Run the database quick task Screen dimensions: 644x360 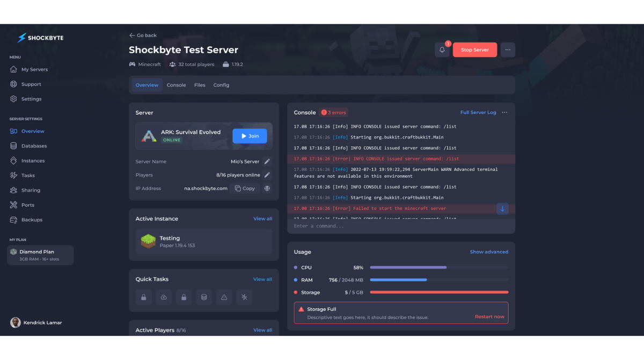[x=204, y=297]
